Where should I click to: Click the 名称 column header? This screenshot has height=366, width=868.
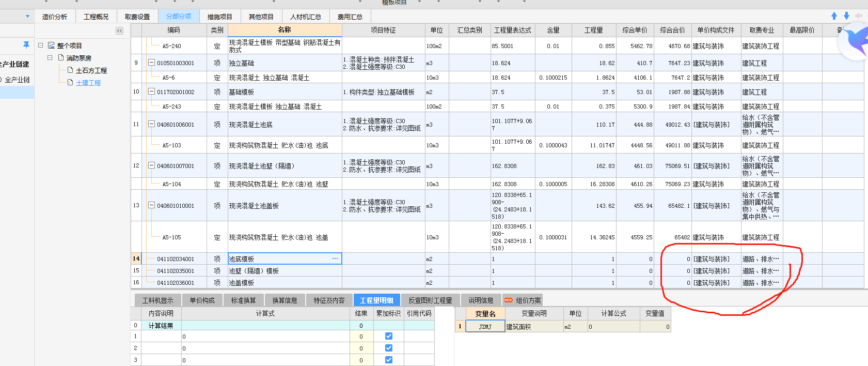pos(285,30)
